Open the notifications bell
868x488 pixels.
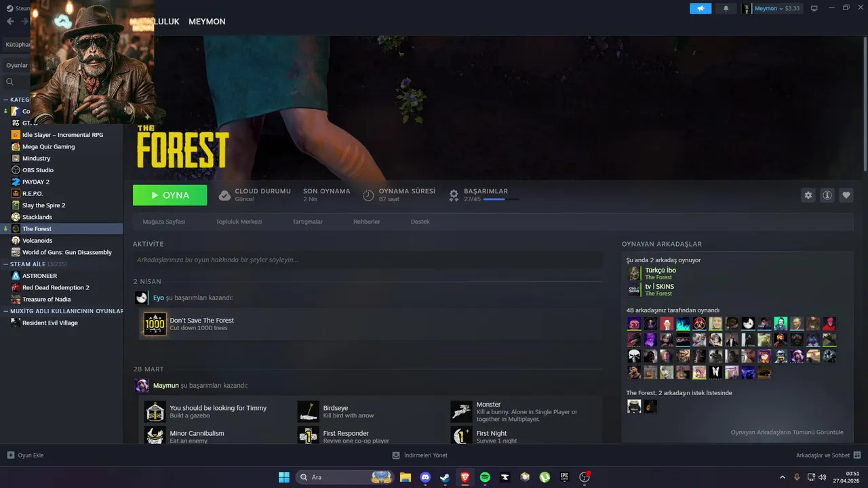coord(726,8)
